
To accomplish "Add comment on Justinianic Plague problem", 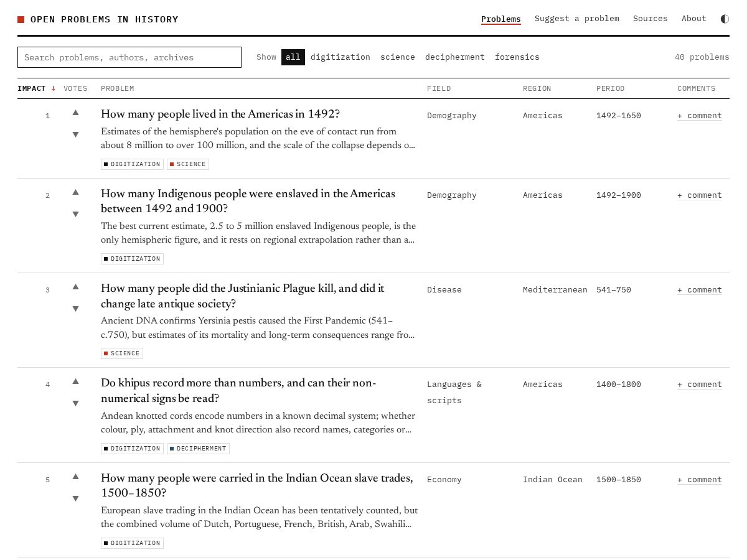I will [700, 290].
